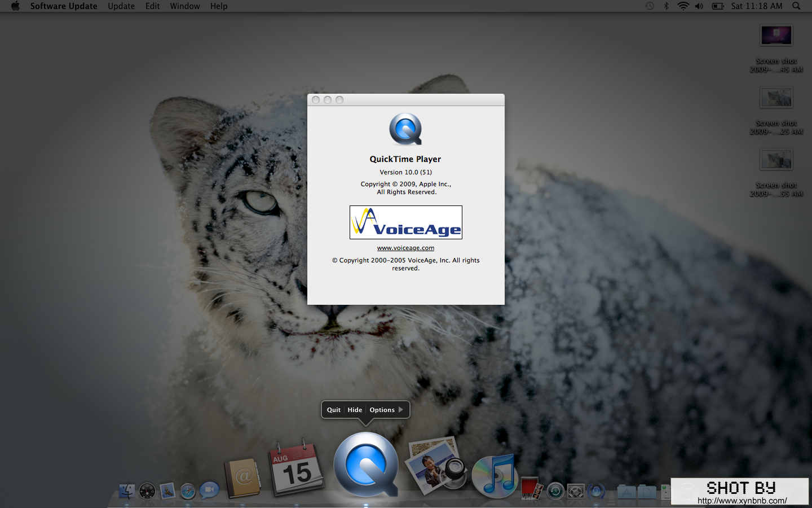Open Time Machine in the Dock
This screenshot has height=508, width=812.
(x=555, y=491)
